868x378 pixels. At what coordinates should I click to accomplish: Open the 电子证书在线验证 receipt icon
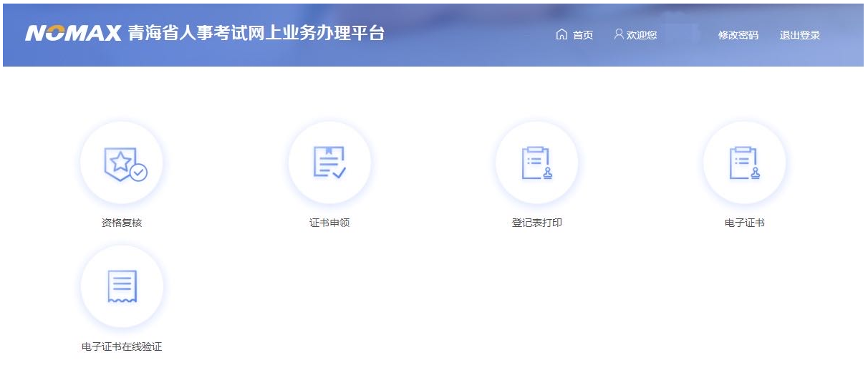[122, 287]
